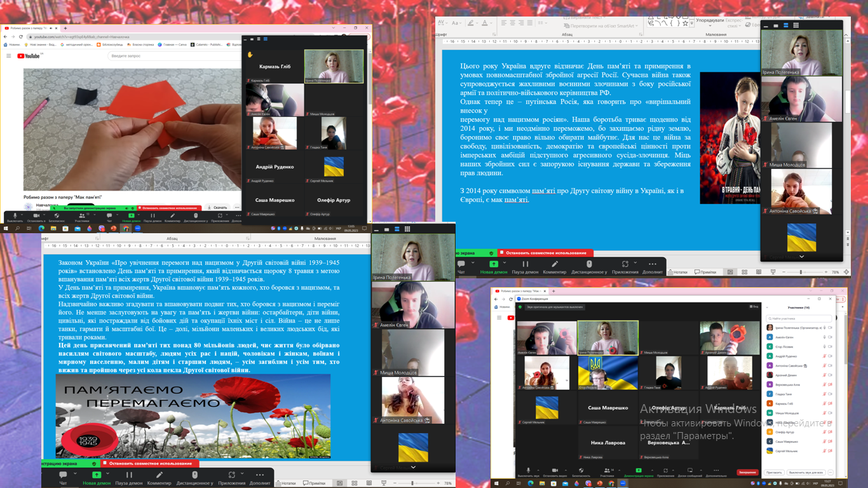The width and height of the screenshot is (868, 488).
Task: Open "Безопасность" in Zoom Конференция toolbar
Action: pyautogui.click(x=581, y=471)
